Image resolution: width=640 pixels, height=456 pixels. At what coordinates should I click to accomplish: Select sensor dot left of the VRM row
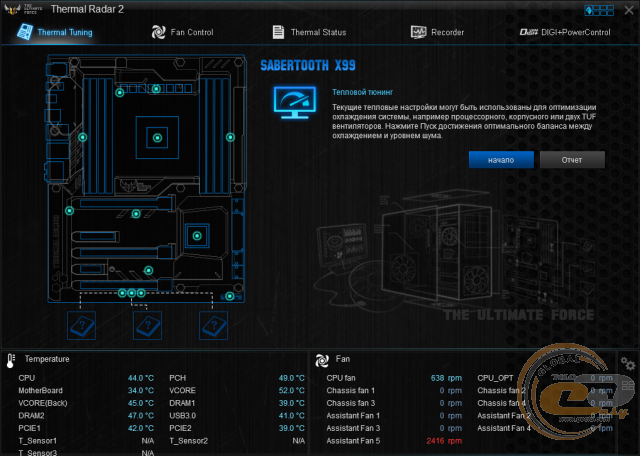coord(119,93)
